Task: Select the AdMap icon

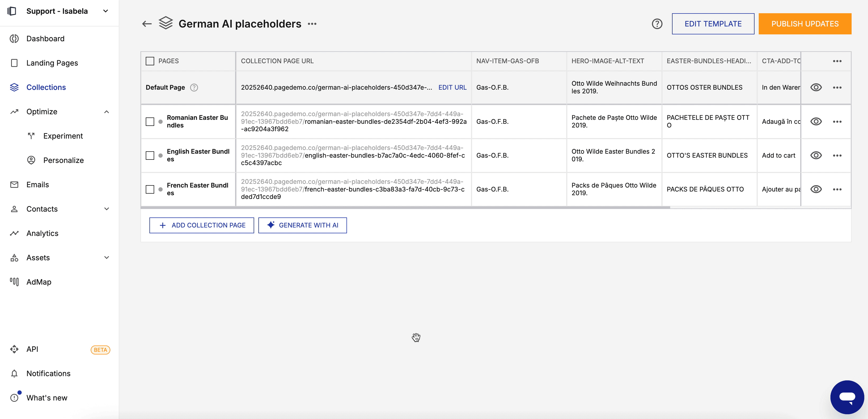Action: click(14, 282)
